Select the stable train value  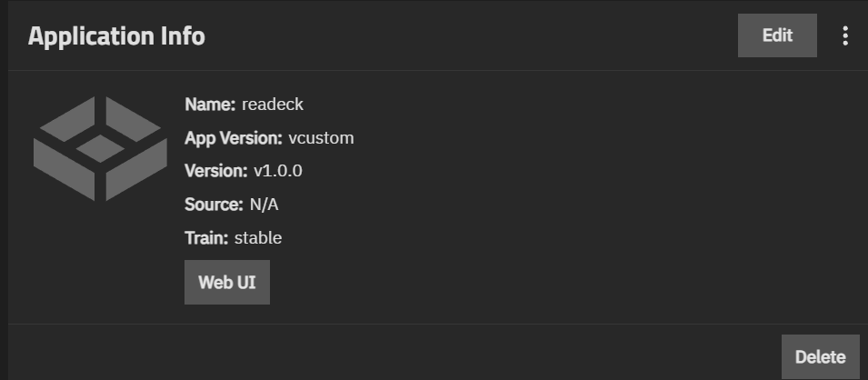click(x=258, y=238)
